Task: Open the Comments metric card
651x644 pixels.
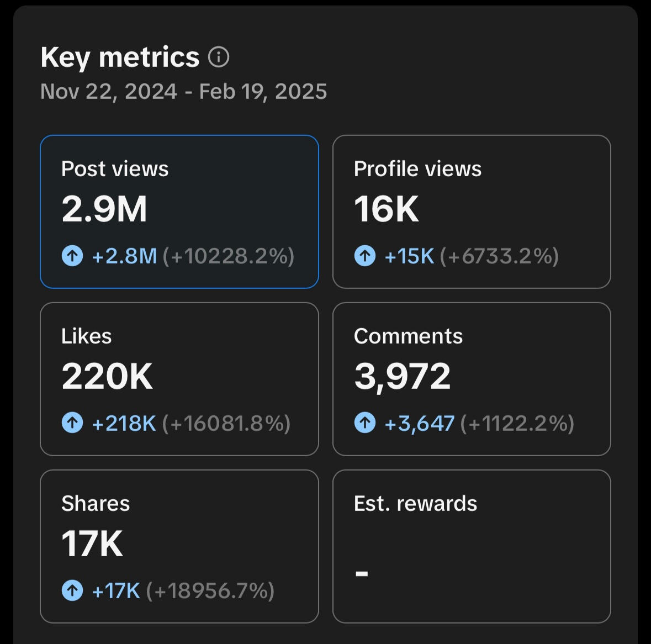Action: click(472, 379)
